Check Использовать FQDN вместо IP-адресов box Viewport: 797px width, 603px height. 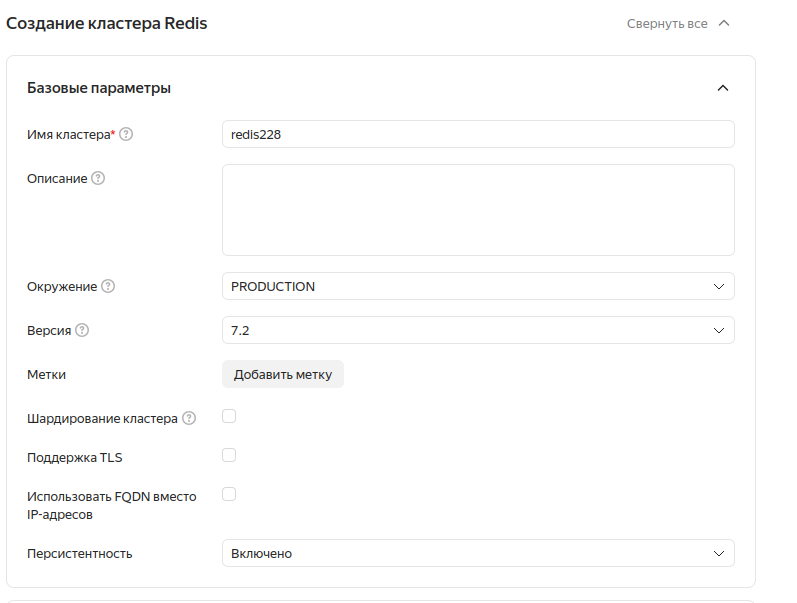coord(229,494)
